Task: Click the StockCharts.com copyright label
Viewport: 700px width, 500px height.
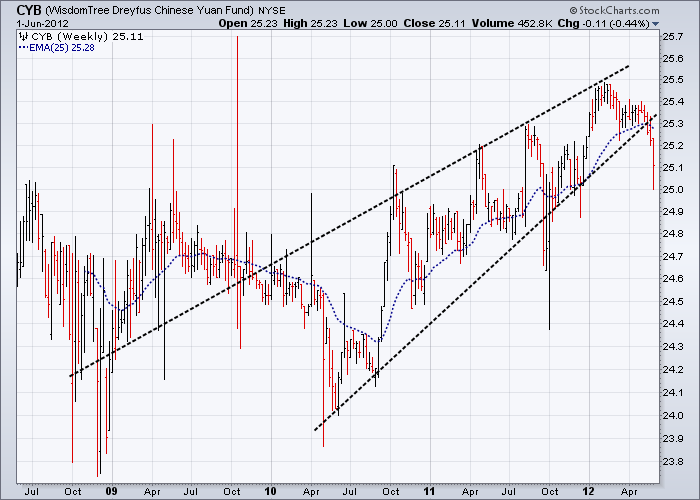Action: pyautogui.click(x=614, y=10)
